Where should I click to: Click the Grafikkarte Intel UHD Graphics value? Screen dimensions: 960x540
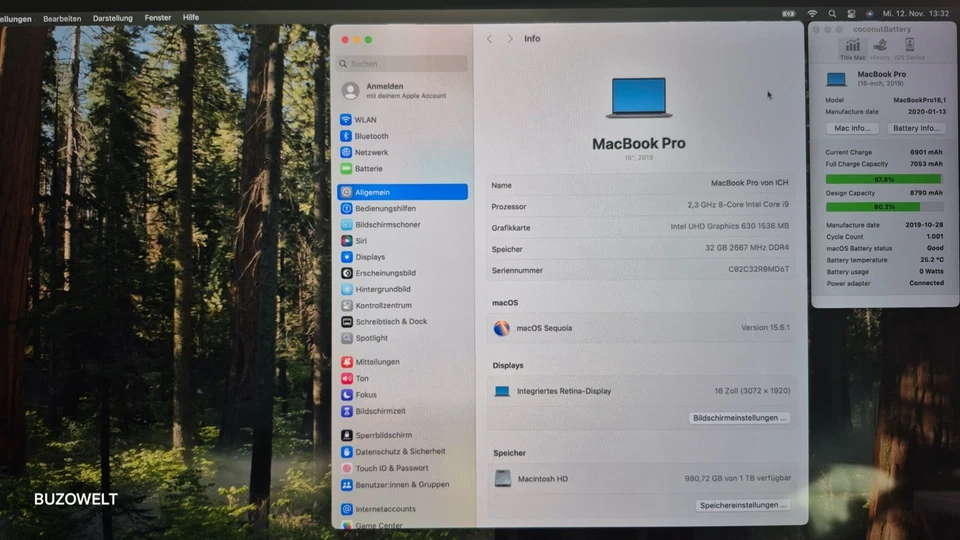coord(729,226)
